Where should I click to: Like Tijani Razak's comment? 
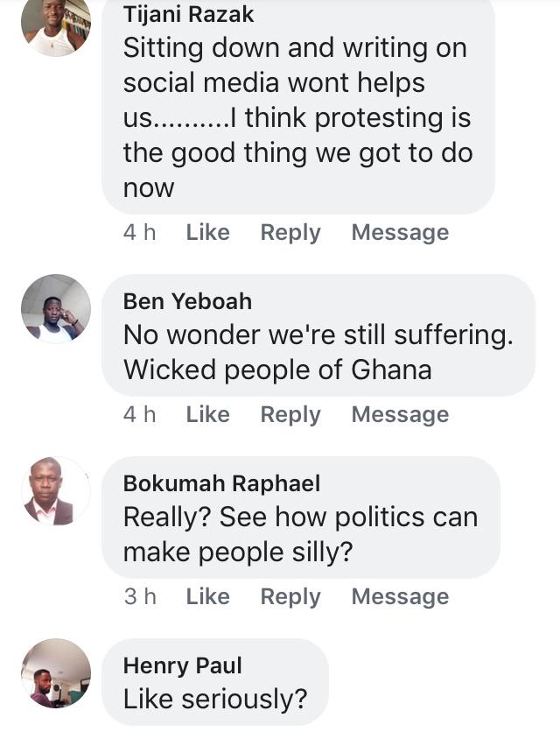[x=207, y=232]
